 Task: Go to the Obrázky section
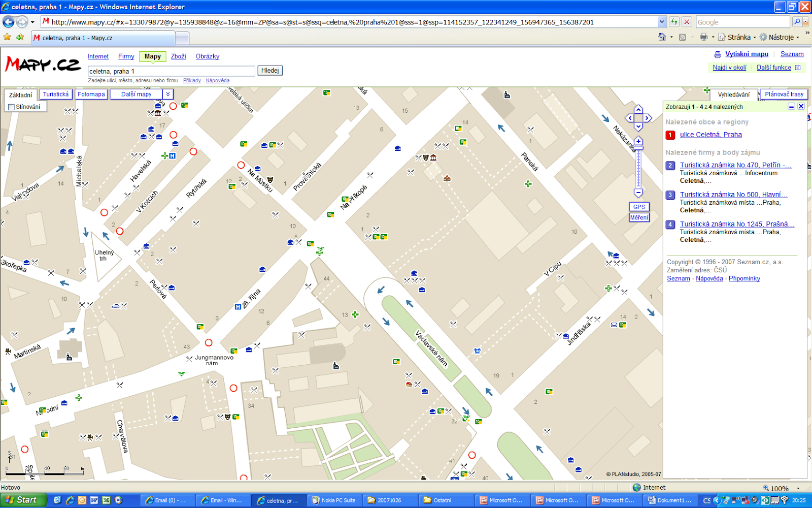(208, 56)
